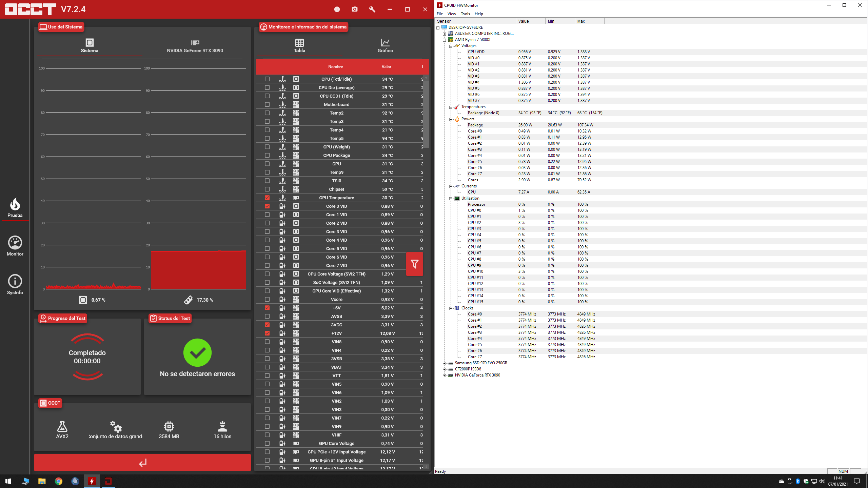Click the motherboard icon in Chipset row
The height and width of the screenshot is (488, 868).
pos(296,189)
